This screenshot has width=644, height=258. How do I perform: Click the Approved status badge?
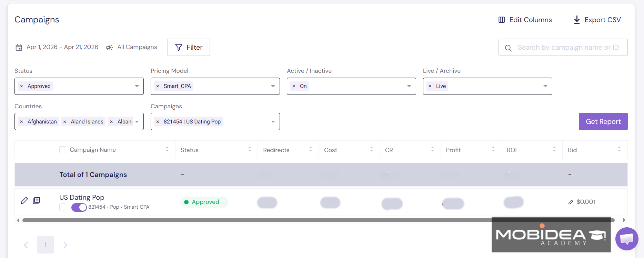204,202
